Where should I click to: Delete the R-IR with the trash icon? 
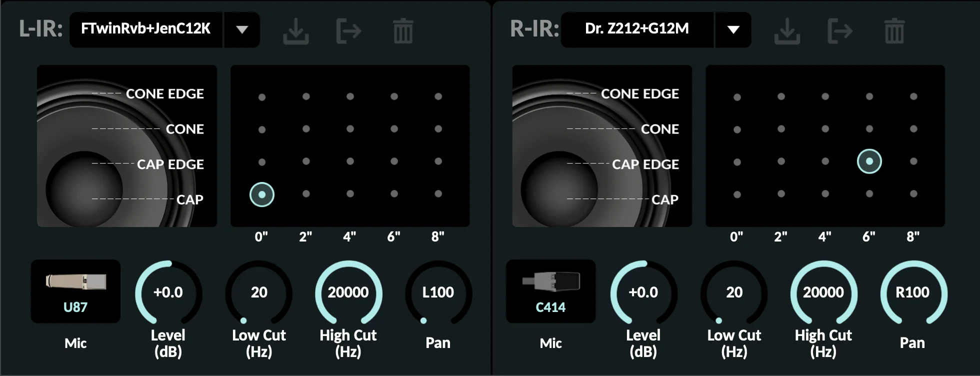tap(894, 31)
